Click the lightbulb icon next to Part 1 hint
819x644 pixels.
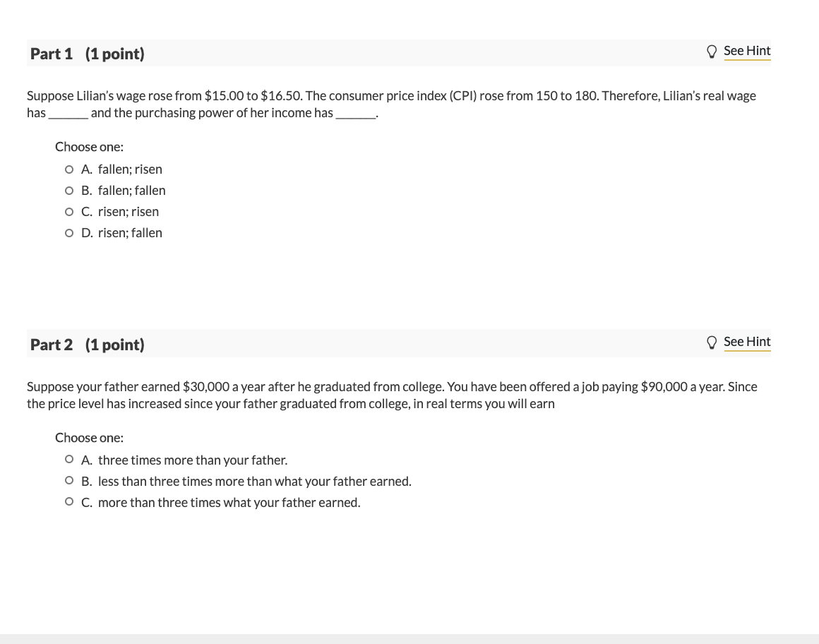(x=712, y=51)
